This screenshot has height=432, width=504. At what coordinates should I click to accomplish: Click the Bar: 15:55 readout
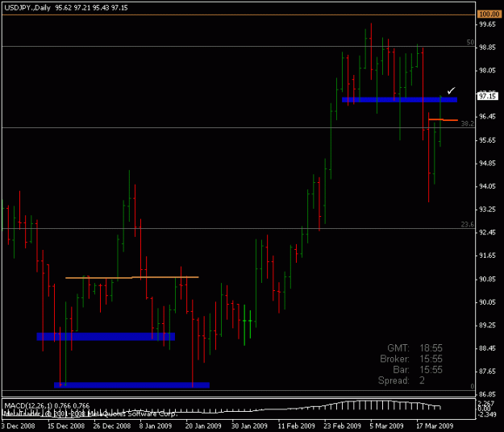coord(418,370)
